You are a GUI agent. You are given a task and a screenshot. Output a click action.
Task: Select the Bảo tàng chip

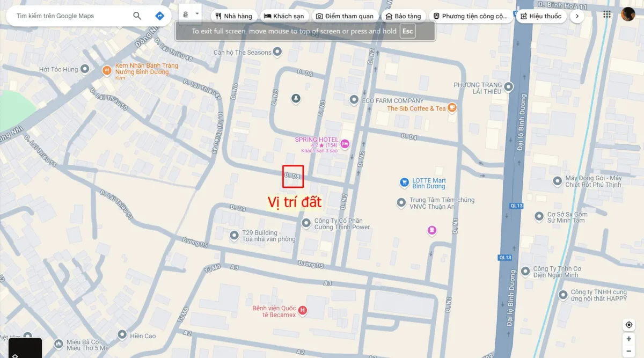click(x=405, y=16)
